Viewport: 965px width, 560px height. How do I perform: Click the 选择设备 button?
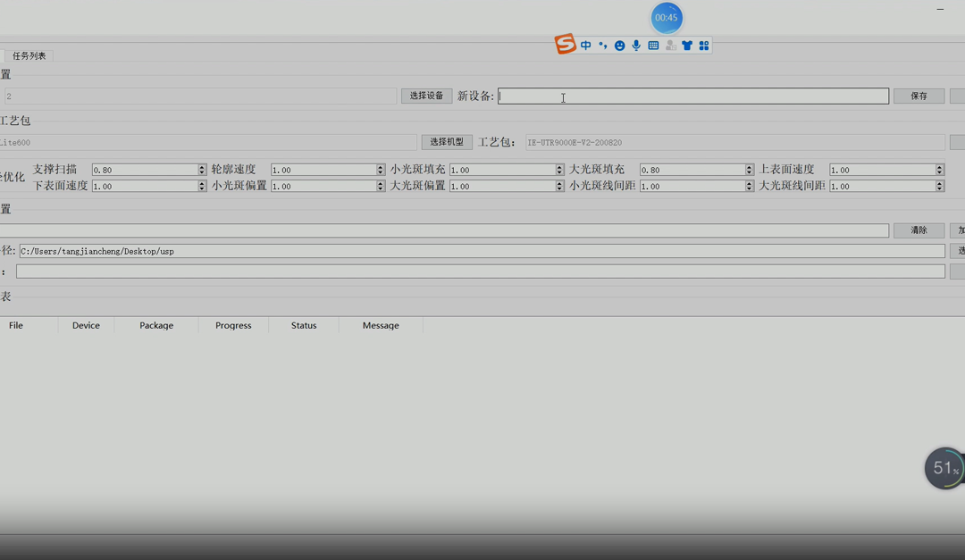click(426, 96)
